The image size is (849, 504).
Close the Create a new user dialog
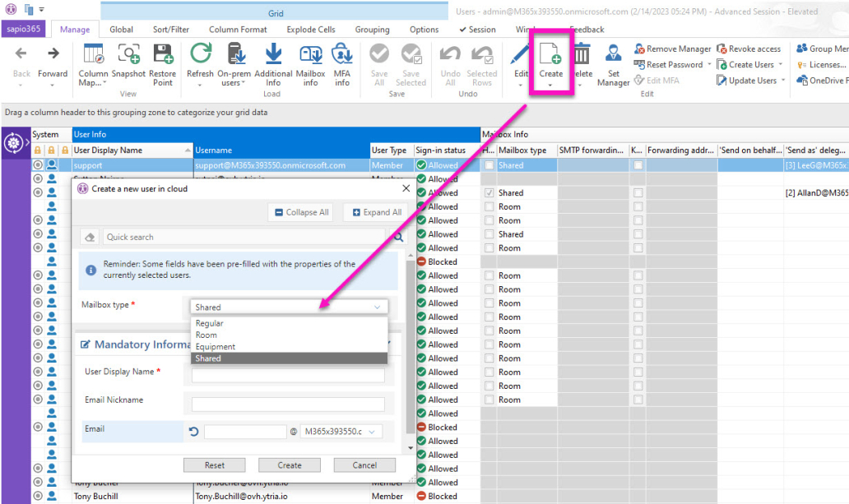pyautogui.click(x=406, y=188)
